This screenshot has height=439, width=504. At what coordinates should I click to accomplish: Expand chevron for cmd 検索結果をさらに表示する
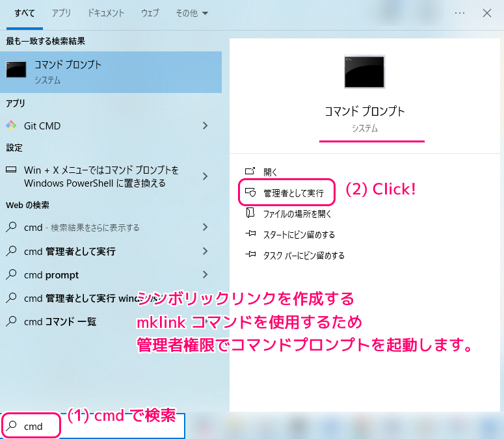point(205,227)
